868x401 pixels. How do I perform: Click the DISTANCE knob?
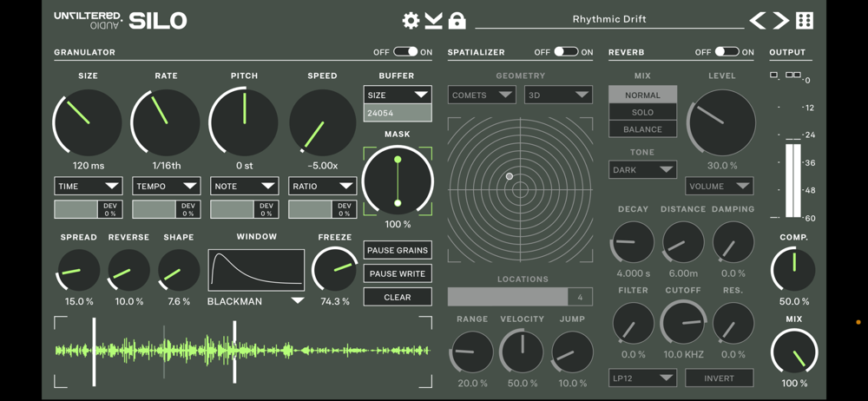(x=682, y=242)
